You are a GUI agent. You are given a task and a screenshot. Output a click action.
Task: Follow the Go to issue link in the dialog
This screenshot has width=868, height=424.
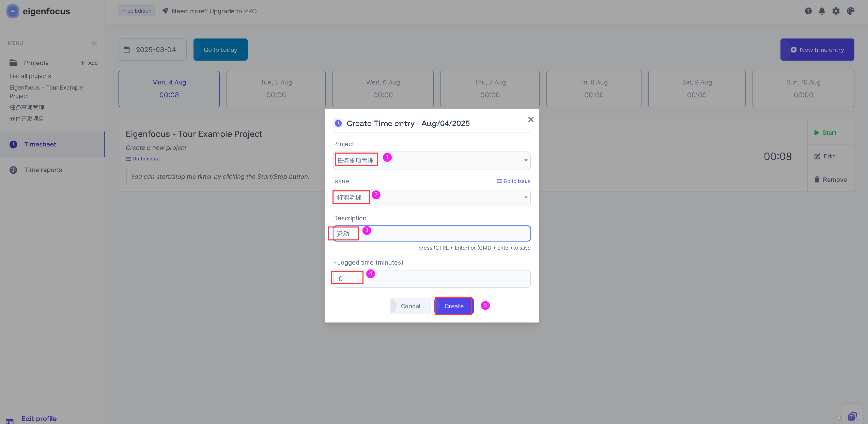point(513,181)
